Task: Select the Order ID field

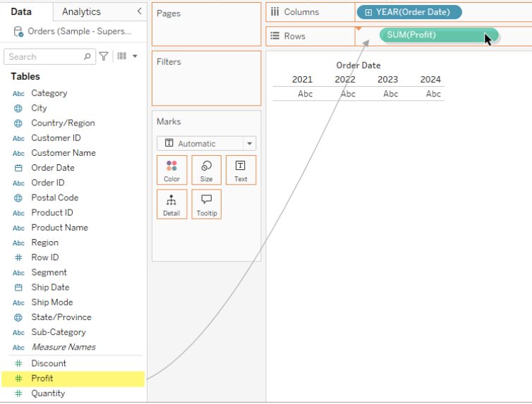Action: [48, 183]
